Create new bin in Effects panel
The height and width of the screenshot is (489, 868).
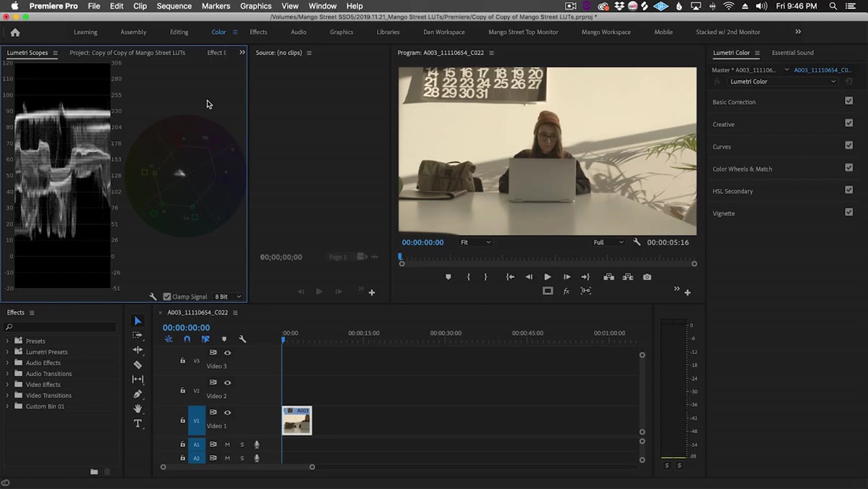pos(94,472)
